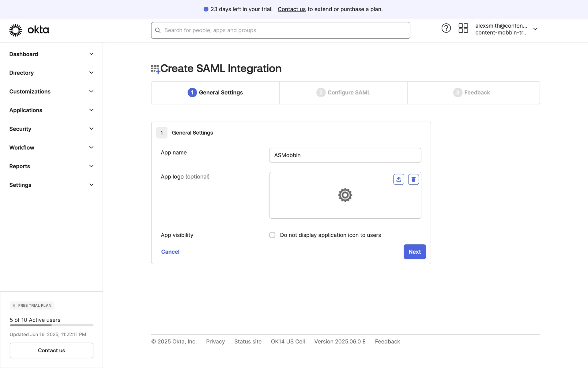588x368 pixels.
Task: Click the Create SAML Integration grid icon
Action: (x=155, y=69)
